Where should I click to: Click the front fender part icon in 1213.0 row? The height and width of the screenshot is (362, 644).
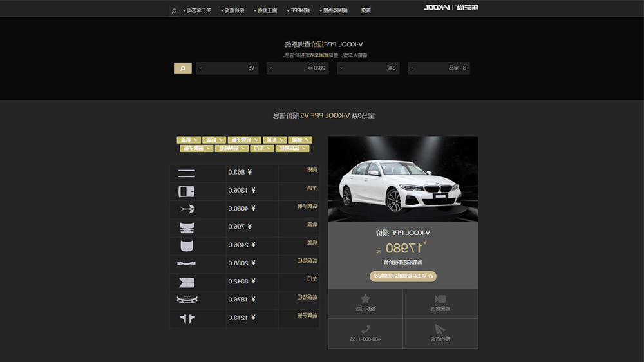[x=187, y=318]
